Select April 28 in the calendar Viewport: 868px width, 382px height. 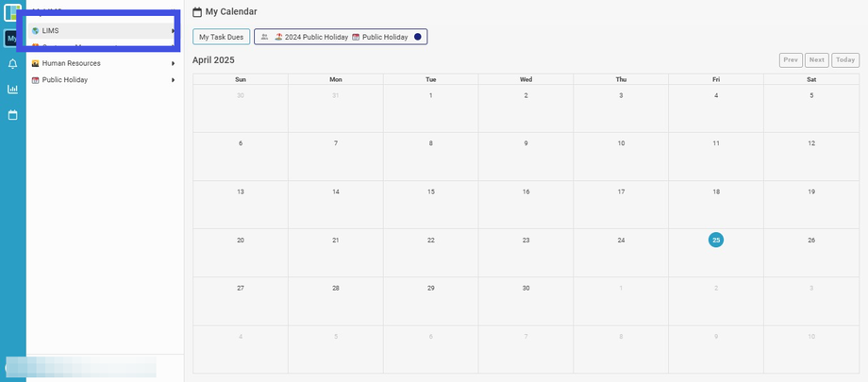pyautogui.click(x=336, y=301)
